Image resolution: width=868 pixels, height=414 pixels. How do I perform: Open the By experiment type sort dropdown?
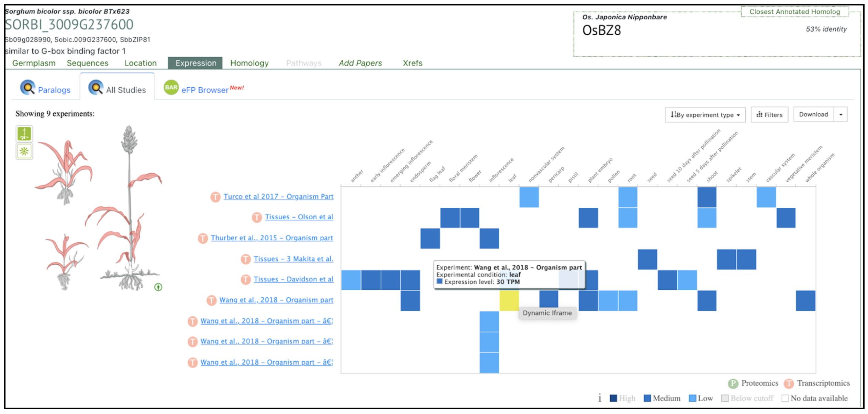tap(705, 115)
